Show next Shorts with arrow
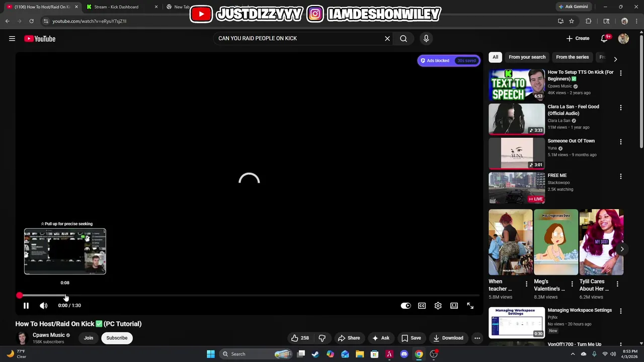 point(622,249)
